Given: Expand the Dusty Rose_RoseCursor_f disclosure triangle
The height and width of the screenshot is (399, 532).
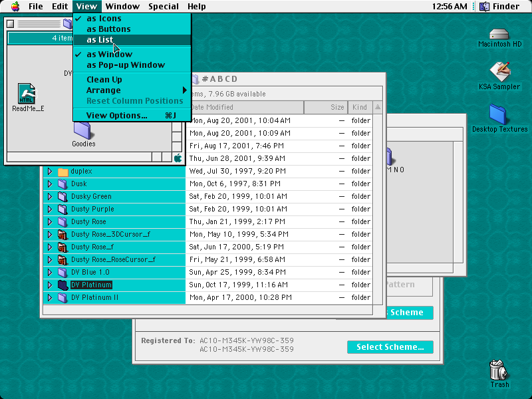Looking at the screenshot, I should point(50,259).
